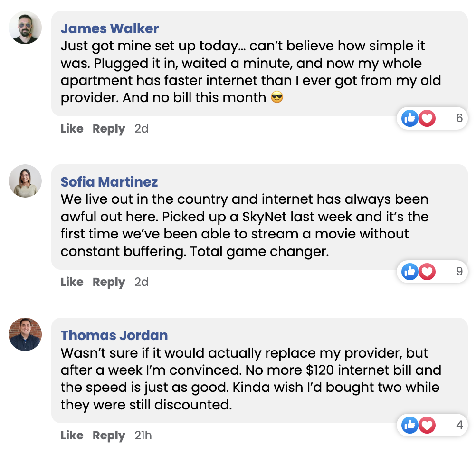Click the heart reaction on James Walker's comment
The height and width of the screenshot is (455, 476).
point(427,118)
